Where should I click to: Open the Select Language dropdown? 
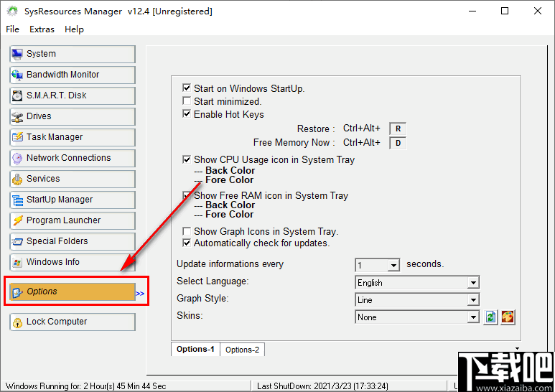pyautogui.click(x=473, y=283)
